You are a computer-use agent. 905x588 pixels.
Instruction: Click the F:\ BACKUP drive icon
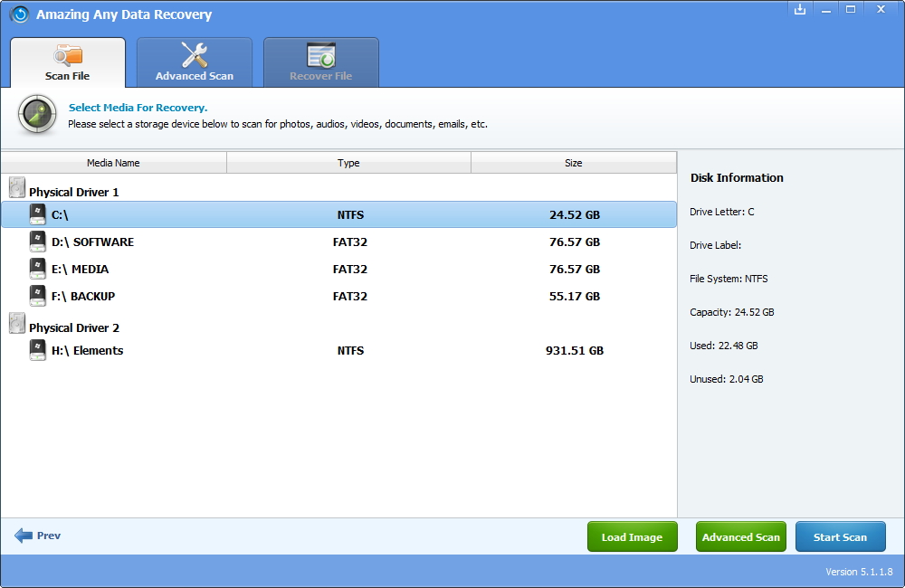[37, 296]
